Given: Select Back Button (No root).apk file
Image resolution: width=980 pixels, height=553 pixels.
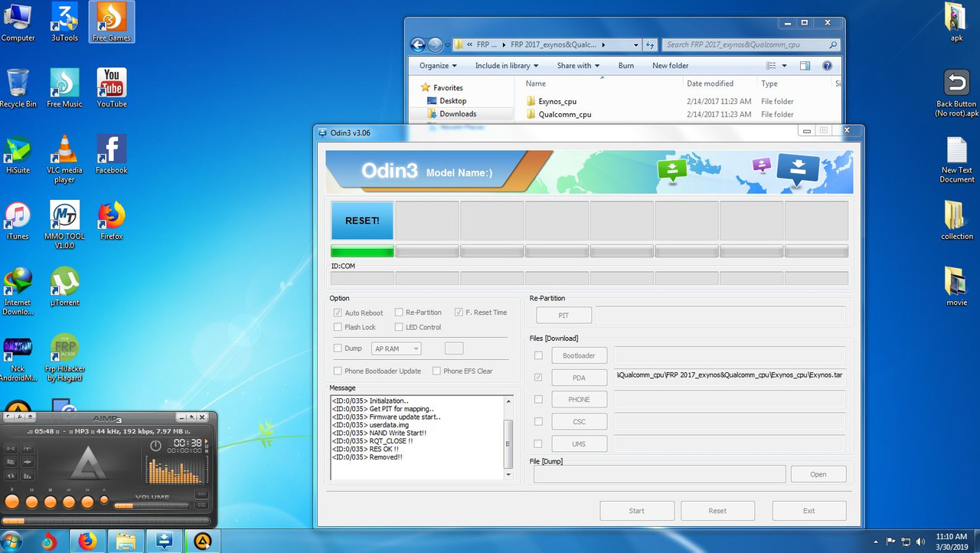Looking at the screenshot, I should click(x=956, y=93).
